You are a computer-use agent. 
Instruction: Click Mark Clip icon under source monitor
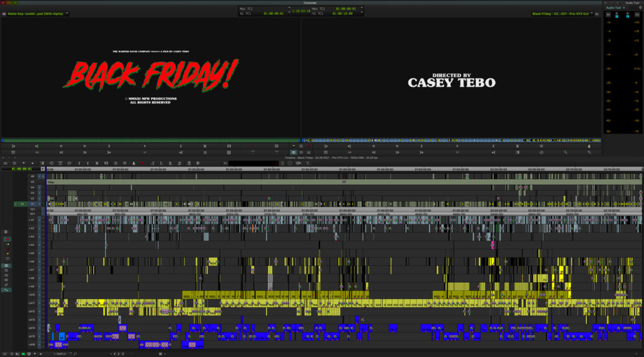click(x=205, y=146)
